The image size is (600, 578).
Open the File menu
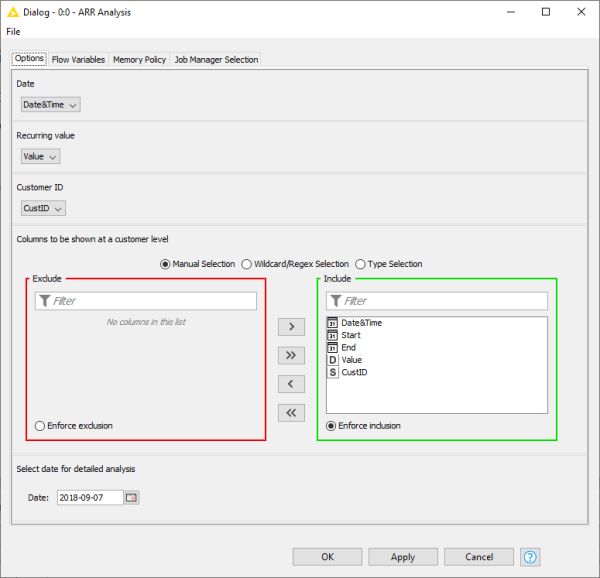(x=13, y=32)
